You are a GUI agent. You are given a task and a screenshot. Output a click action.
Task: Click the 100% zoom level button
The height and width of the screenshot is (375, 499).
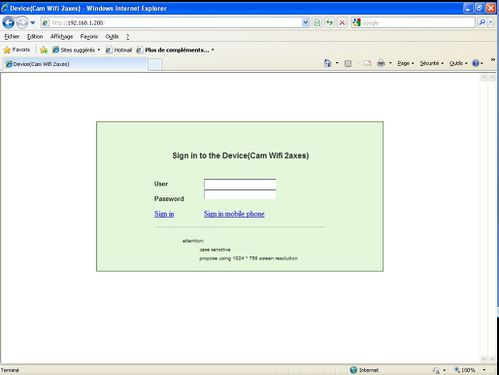[465, 370]
